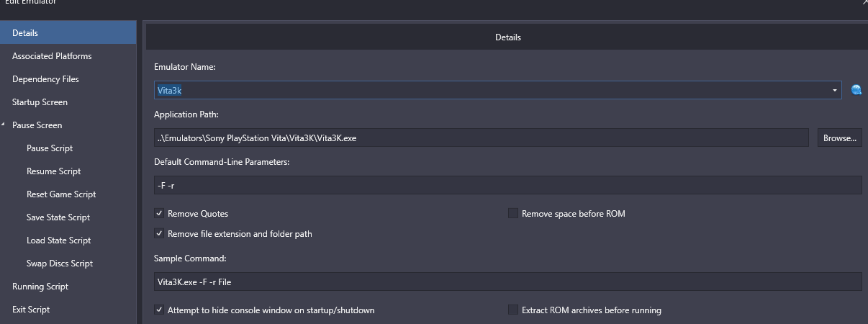Image resolution: width=868 pixels, height=324 pixels.
Task: Open the Resume Script page
Action: [x=53, y=171]
